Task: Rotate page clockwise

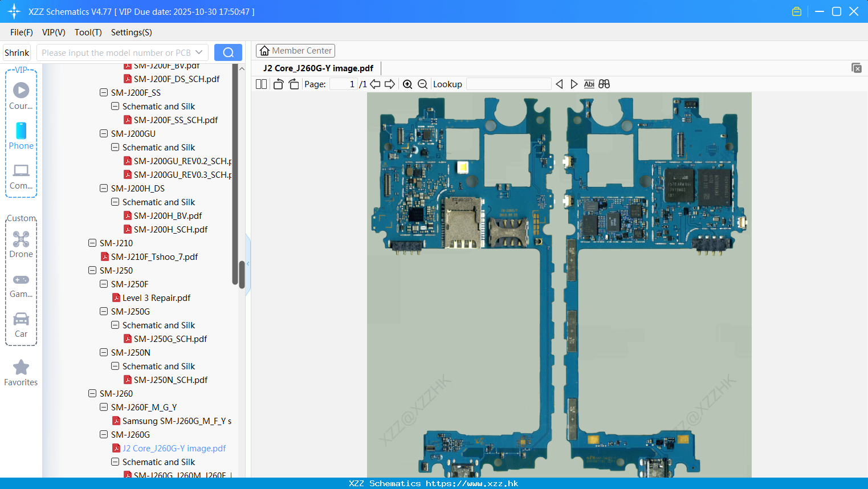Action: 294,84
